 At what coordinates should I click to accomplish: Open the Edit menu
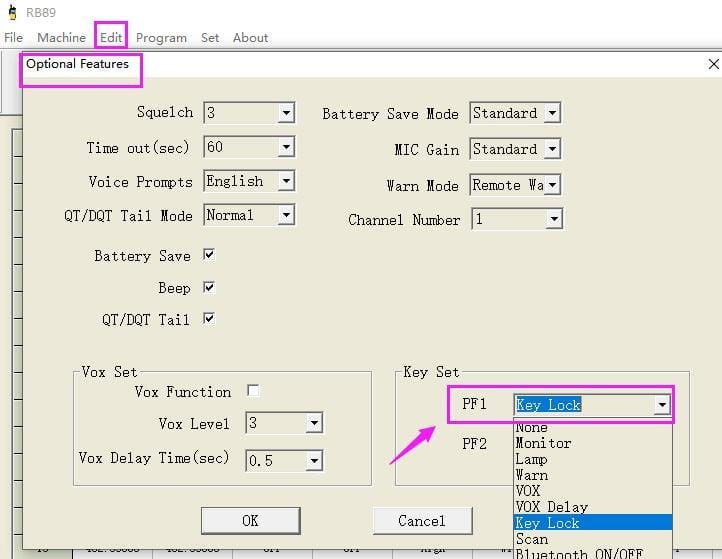coord(111,37)
